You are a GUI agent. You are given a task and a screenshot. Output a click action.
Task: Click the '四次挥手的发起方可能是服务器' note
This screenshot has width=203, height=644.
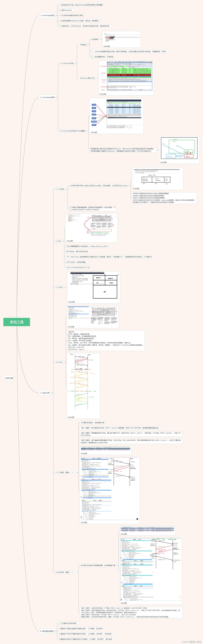[98, 565]
